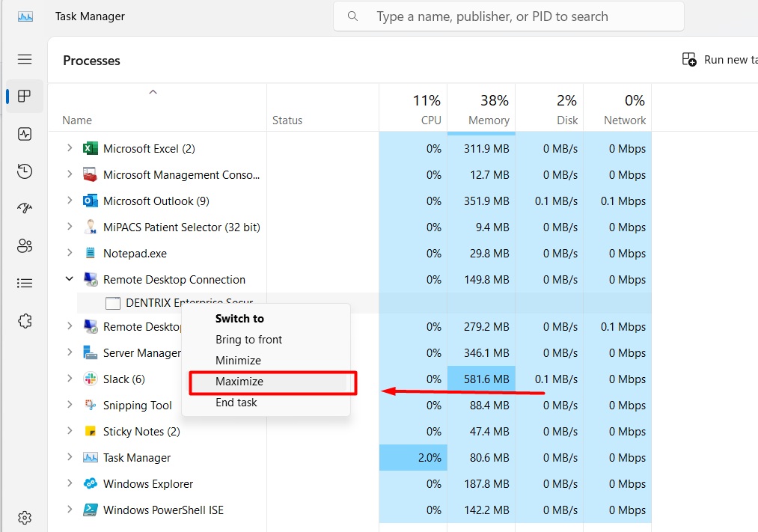Viewport: 758px width, 532px height.
Task: Sort by the Network column header
Action: point(618,107)
